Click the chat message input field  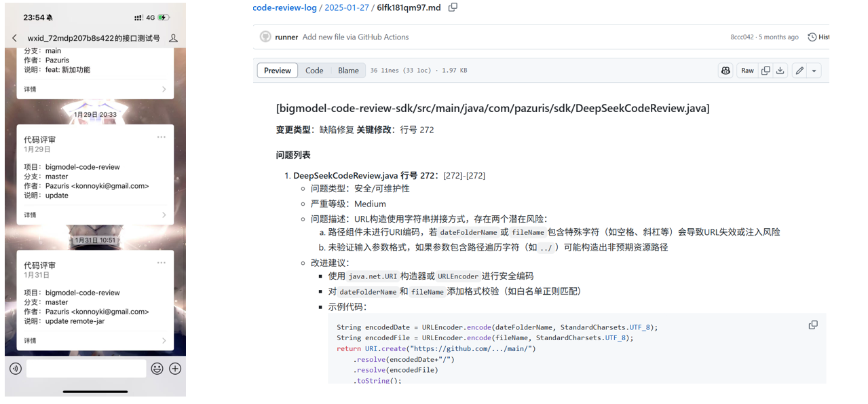point(86,369)
